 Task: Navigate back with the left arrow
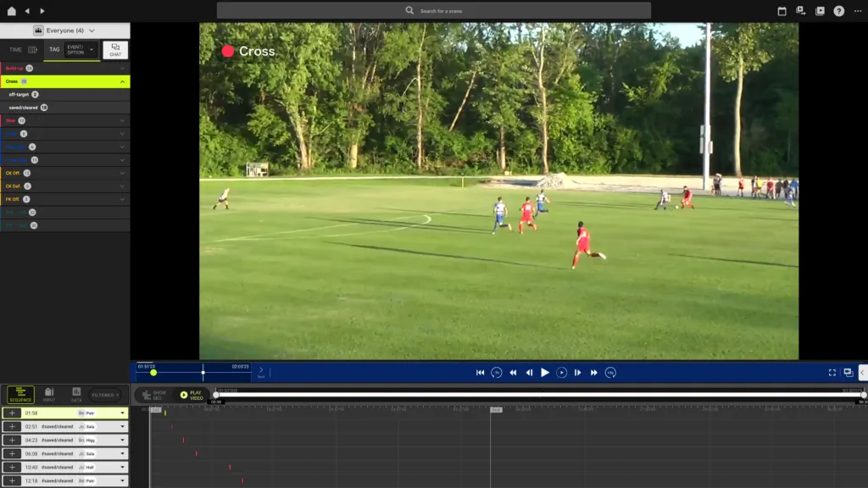[27, 10]
